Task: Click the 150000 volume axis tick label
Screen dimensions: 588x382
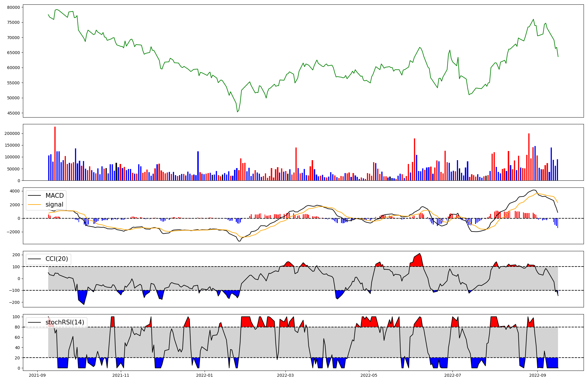Action: [x=12, y=145]
